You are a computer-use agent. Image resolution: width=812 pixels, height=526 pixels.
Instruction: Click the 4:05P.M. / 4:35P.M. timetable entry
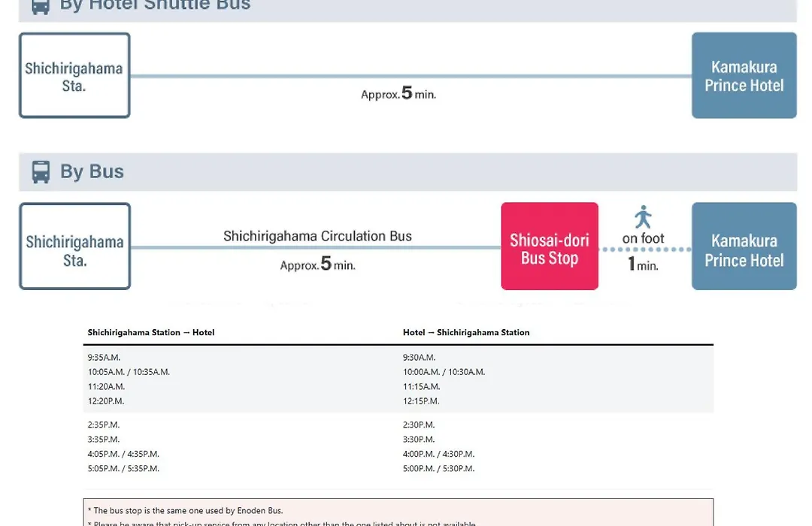click(123, 454)
